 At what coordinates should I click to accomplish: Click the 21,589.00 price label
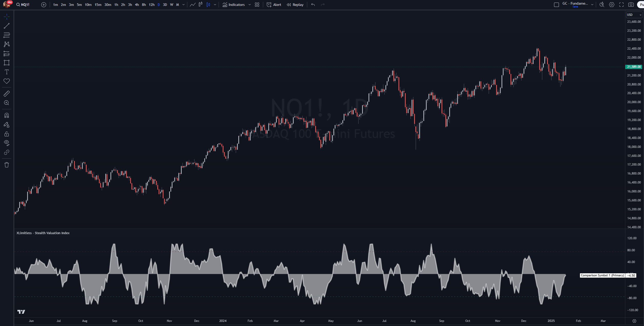634,67
